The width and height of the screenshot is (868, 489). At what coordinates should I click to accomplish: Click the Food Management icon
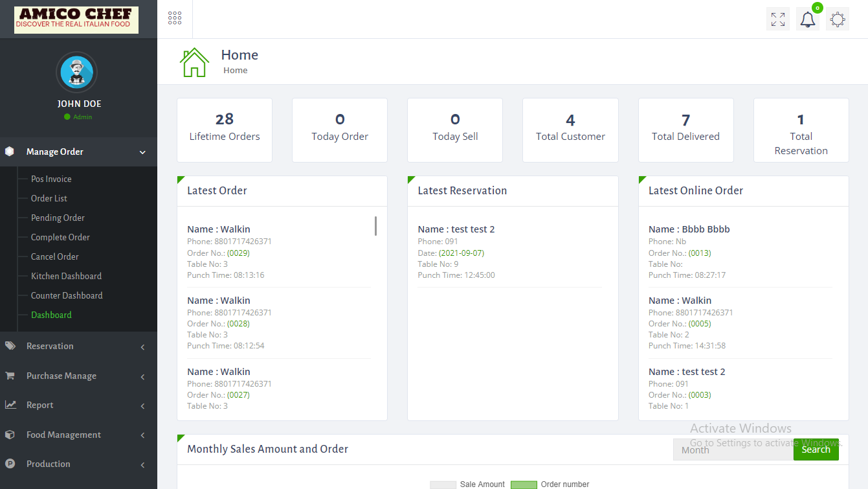pyautogui.click(x=10, y=435)
